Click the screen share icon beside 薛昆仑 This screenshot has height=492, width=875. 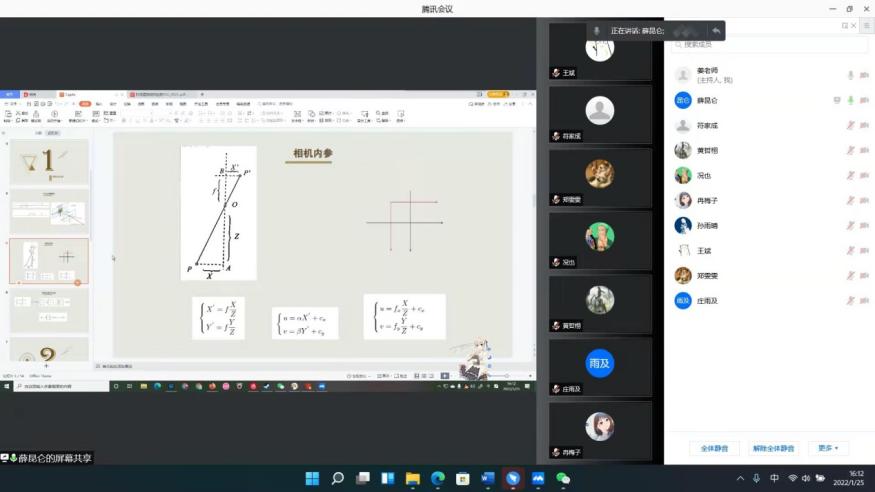(x=837, y=100)
